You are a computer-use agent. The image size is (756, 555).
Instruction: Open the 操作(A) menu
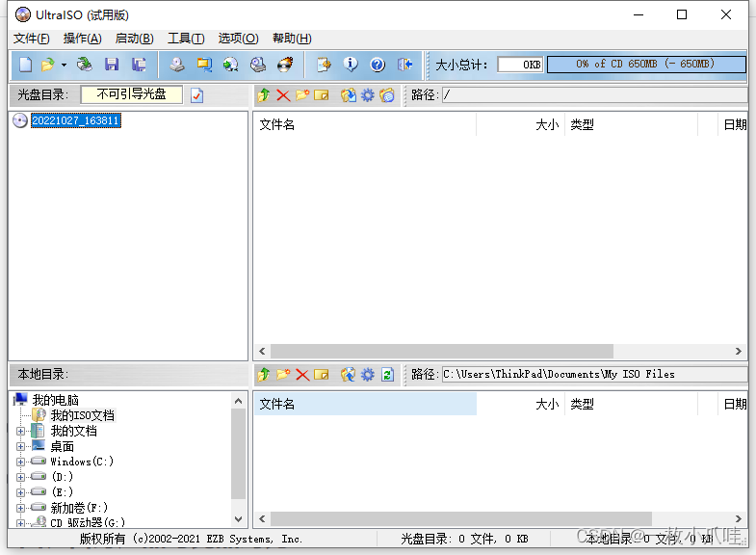coord(83,39)
